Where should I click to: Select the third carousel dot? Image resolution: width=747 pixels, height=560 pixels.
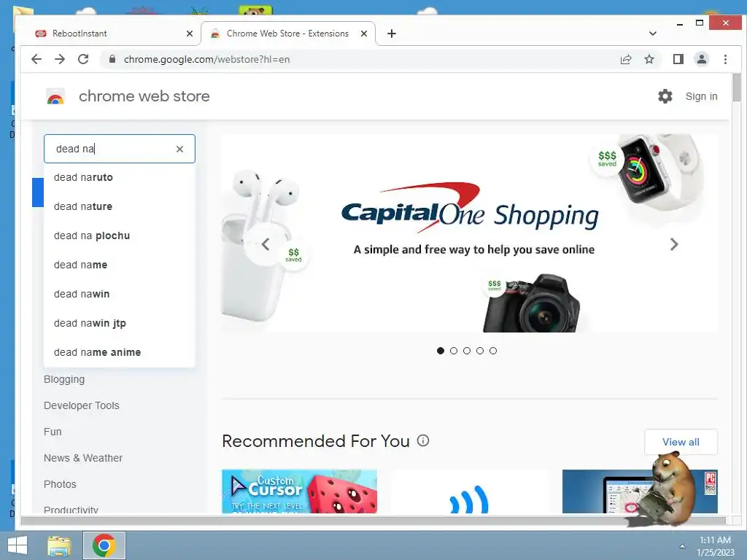coord(467,351)
